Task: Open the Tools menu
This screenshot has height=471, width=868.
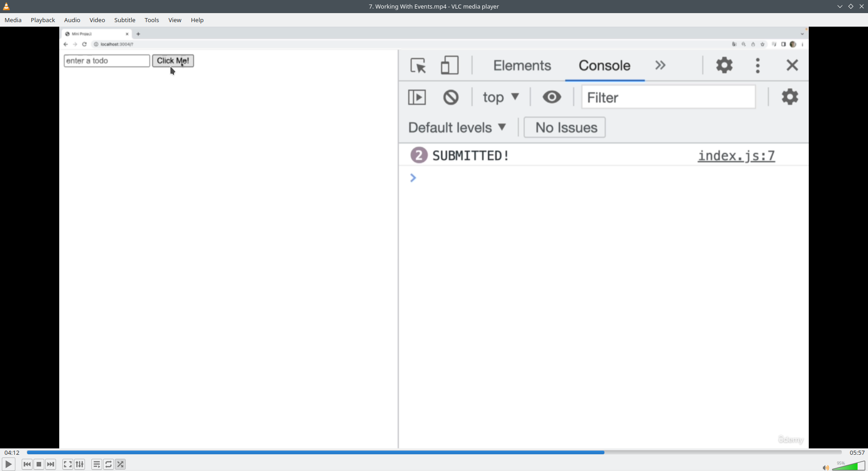Action: (152, 20)
